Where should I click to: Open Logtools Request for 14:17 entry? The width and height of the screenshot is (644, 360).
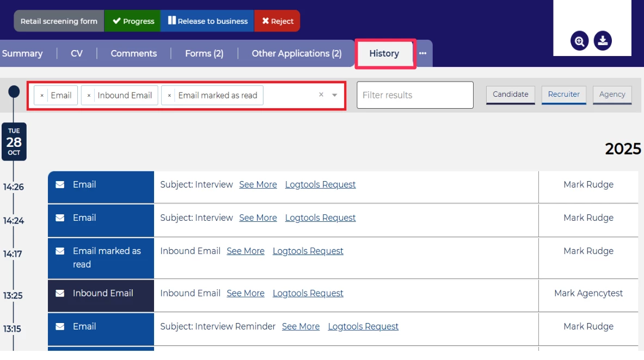[x=308, y=251]
